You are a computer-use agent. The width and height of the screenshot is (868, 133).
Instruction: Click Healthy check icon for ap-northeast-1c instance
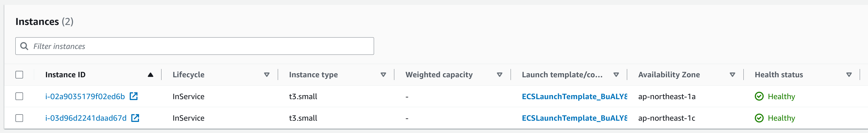click(759, 118)
